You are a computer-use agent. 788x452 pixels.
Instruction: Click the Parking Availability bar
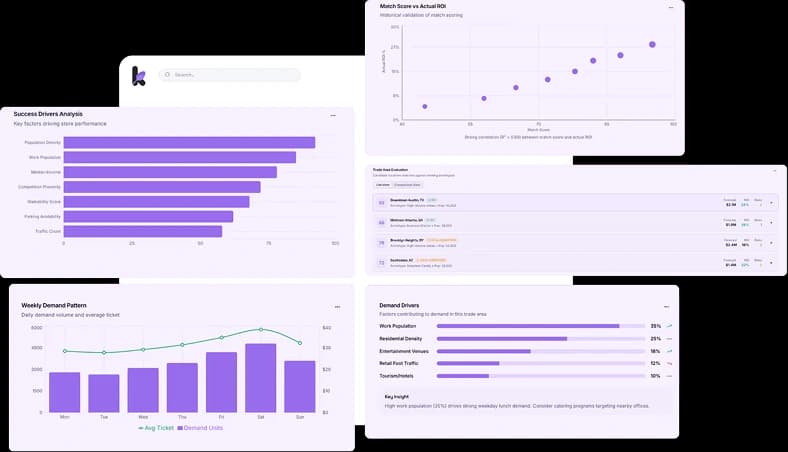coord(148,217)
